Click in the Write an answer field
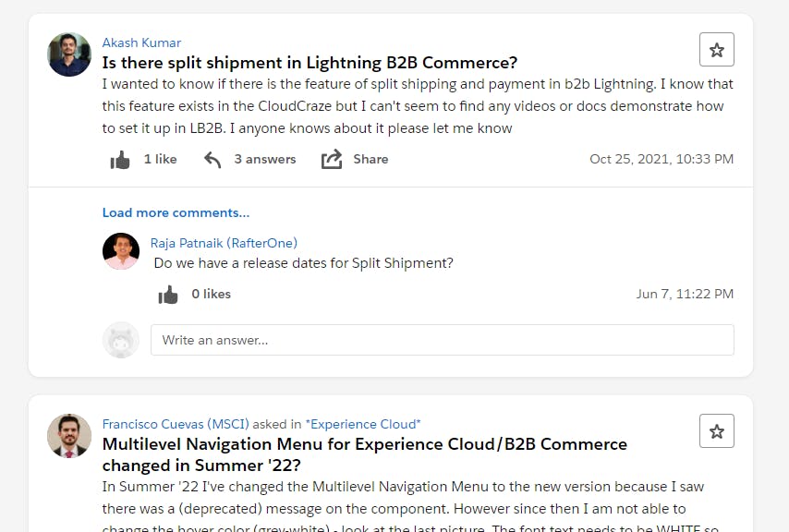 (x=442, y=340)
